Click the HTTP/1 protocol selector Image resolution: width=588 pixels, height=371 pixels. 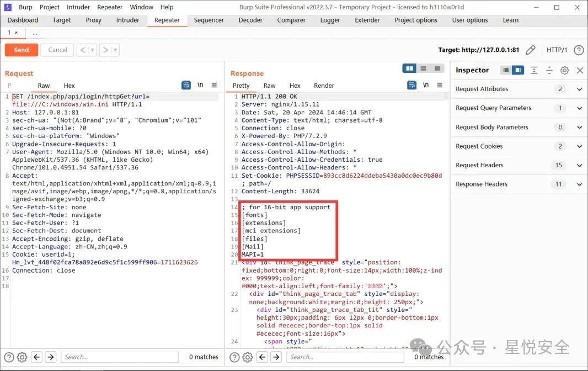click(x=557, y=50)
